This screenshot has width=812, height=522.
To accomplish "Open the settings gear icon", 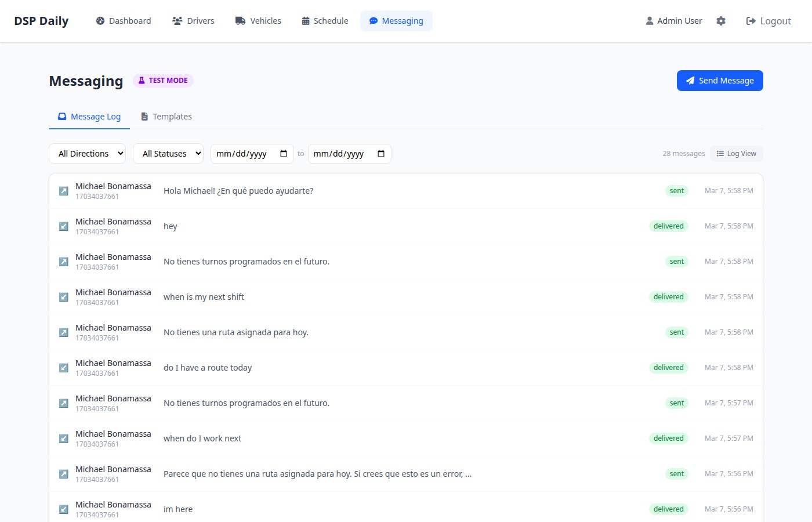I will (x=721, y=20).
